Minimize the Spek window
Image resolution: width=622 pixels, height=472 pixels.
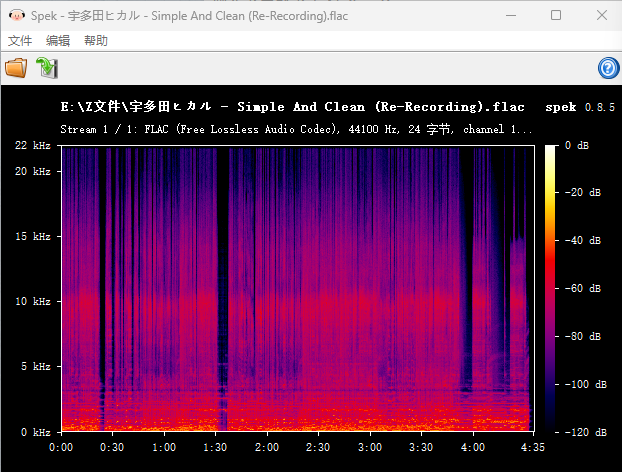(x=510, y=15)
